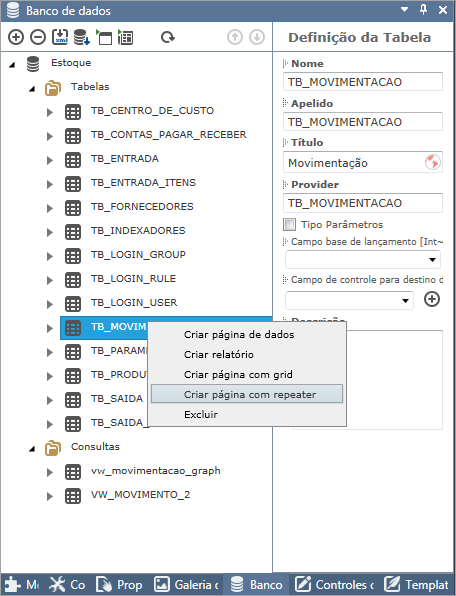
Task: Click the database download toolbar icon
Action: (x=81, y=37)
